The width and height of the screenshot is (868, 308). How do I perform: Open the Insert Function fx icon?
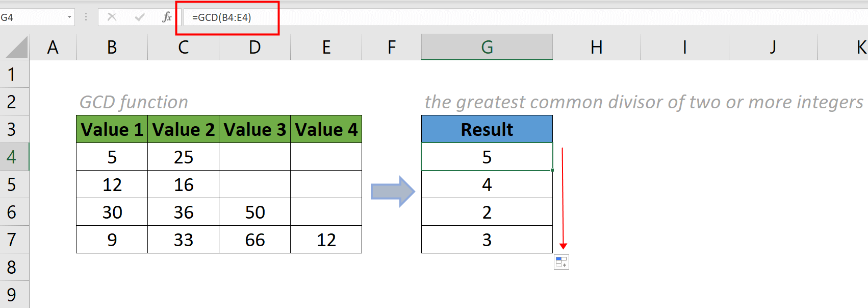[167, 17]
